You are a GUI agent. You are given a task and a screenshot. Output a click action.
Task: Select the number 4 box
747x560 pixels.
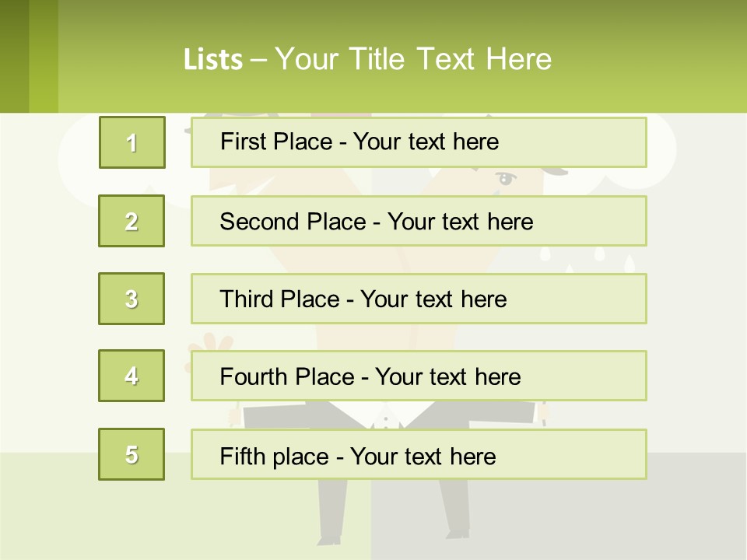[x=132, y=376]
